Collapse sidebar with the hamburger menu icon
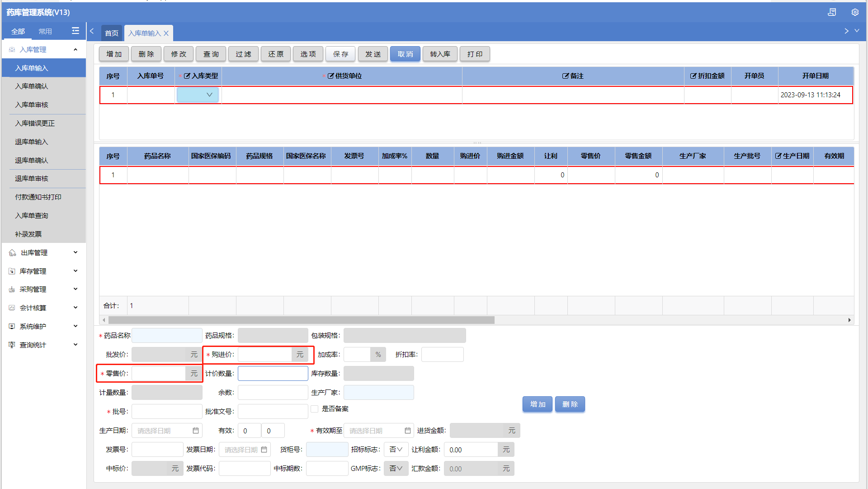868x489 pixels. [75, 31]
